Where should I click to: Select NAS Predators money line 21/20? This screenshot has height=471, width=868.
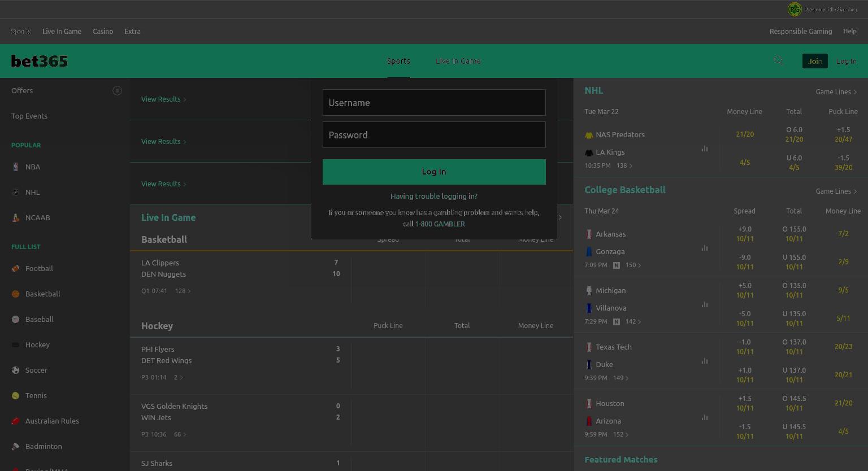pos(745,134)
